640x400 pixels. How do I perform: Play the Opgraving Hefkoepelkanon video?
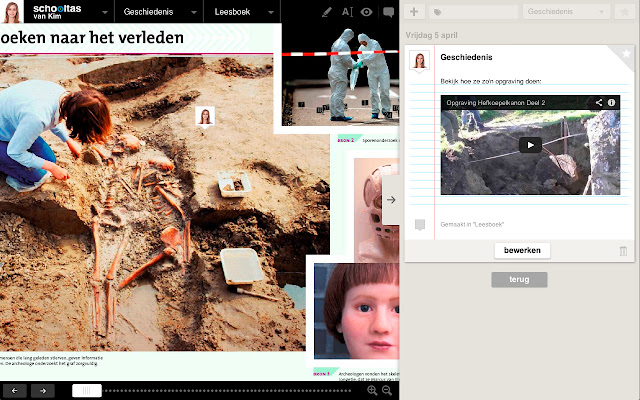pyautogui.click(x=530, y=145)
